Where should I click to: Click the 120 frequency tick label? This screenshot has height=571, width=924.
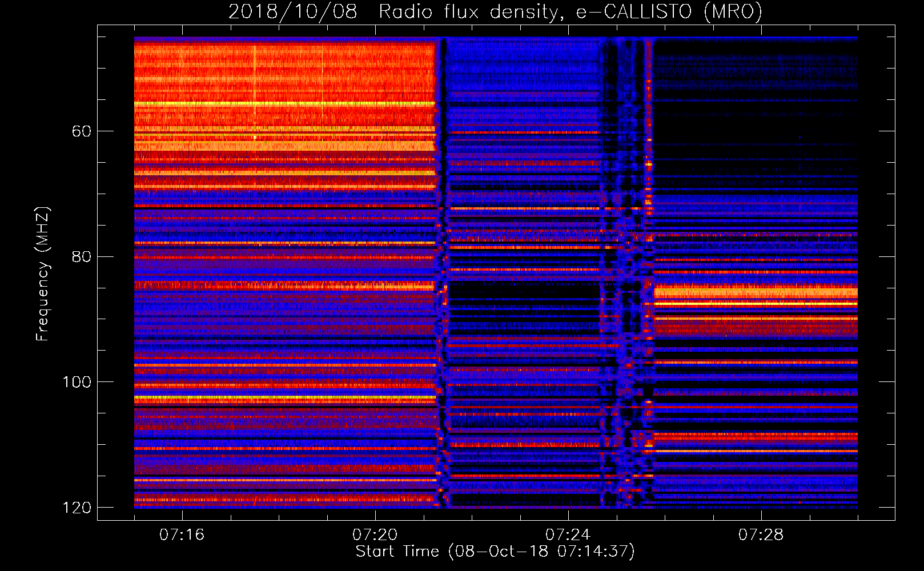(x=77, y=508)
